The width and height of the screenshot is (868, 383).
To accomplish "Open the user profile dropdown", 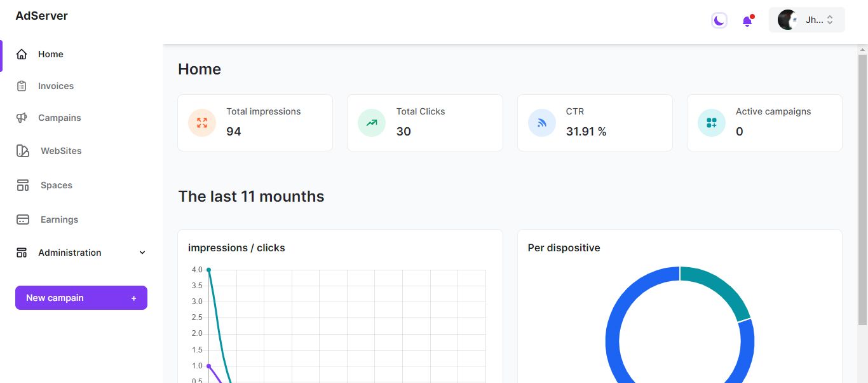I will click(806, 20).
